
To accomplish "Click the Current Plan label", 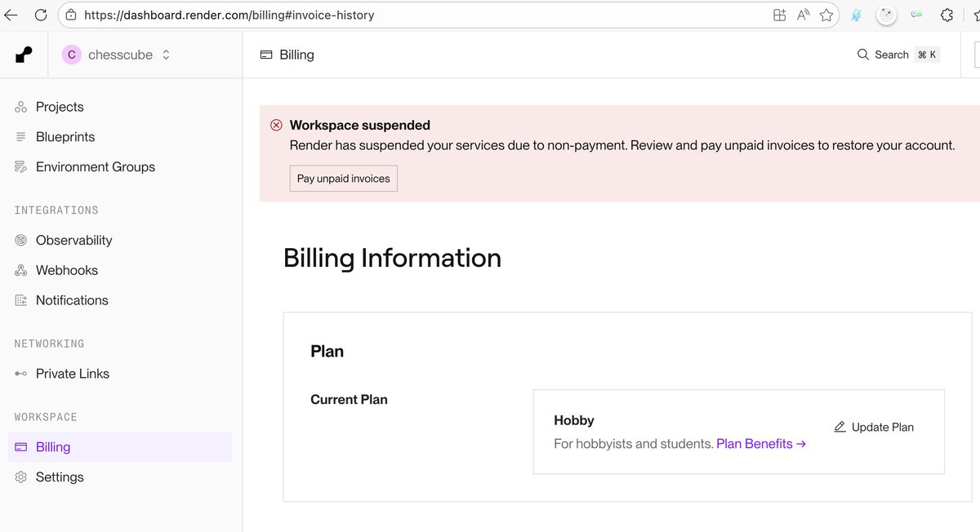I will coord(349,400).
